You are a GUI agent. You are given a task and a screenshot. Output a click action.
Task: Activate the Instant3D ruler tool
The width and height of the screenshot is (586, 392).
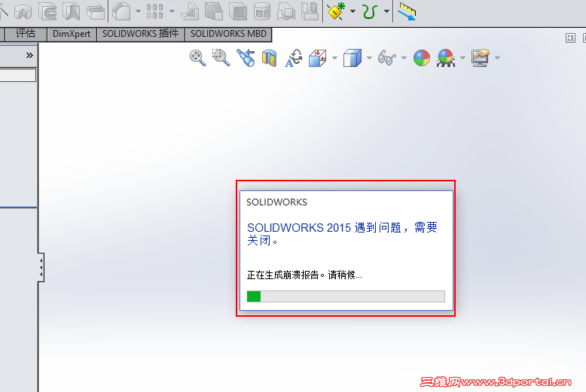(407, 11)
